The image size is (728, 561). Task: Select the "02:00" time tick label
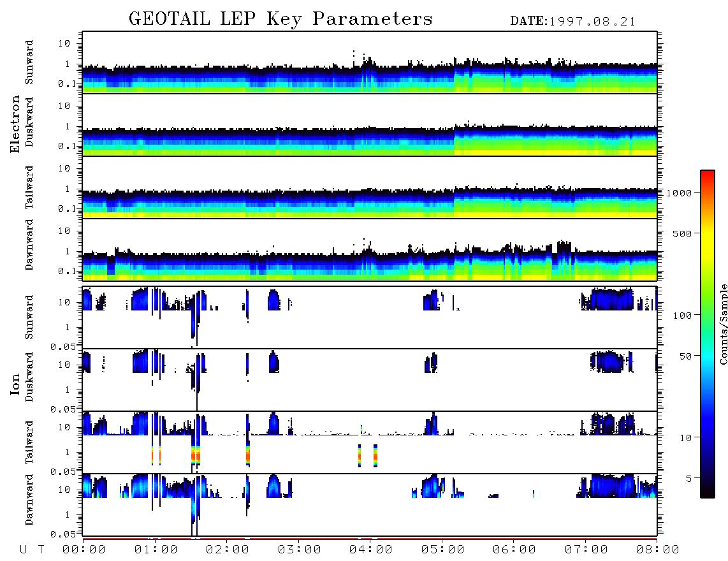[228, 550]
